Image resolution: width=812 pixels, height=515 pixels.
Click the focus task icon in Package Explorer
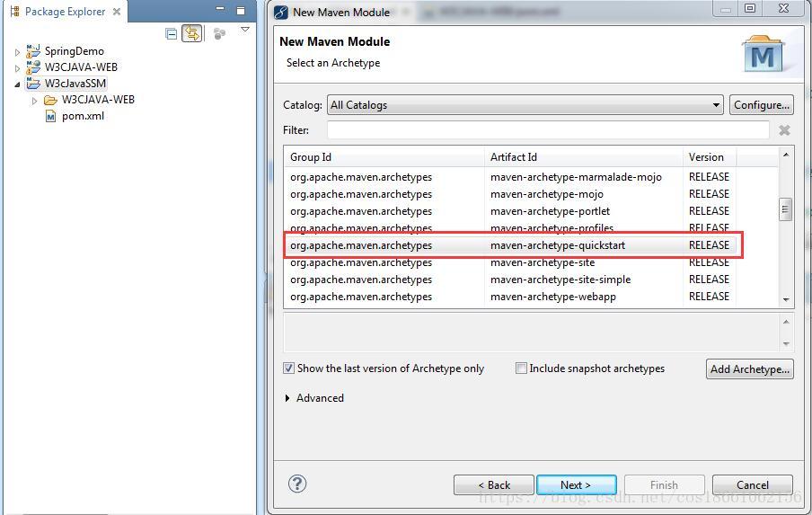tap(219, 33)
